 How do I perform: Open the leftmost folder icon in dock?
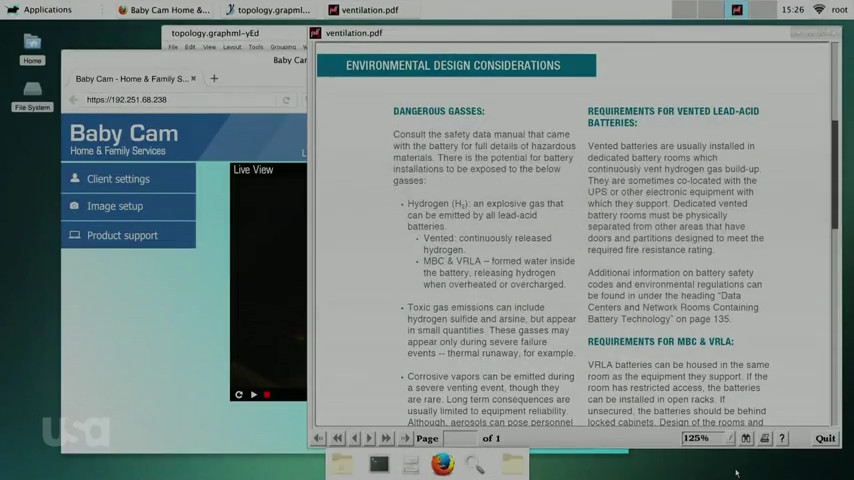342,464
